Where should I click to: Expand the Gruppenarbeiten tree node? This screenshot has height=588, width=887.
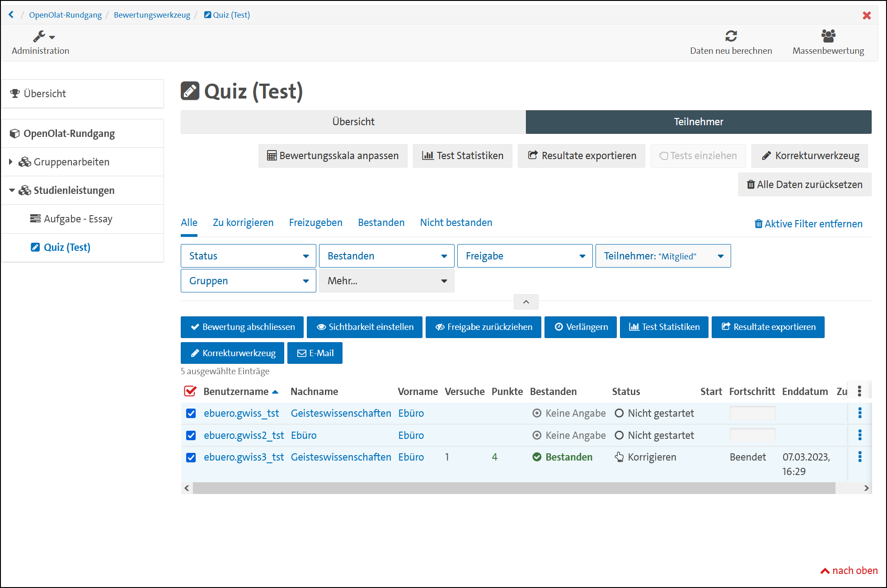[x=11, y=162]
